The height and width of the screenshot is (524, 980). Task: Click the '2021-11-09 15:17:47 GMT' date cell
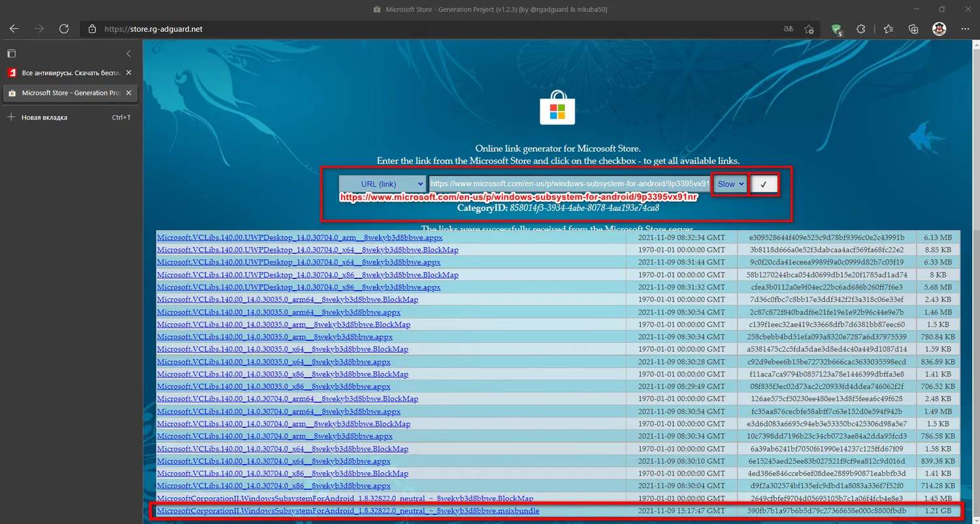coord(682,511)
